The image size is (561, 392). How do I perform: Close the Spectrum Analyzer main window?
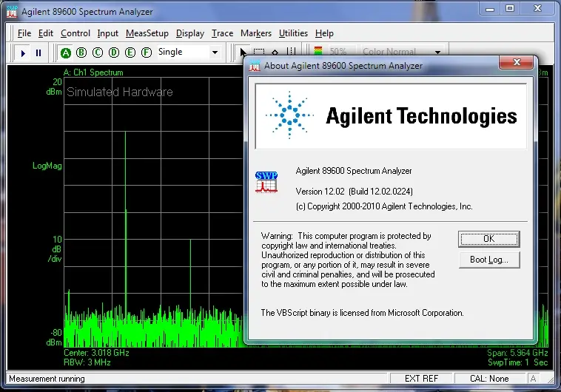pos(537,9)
